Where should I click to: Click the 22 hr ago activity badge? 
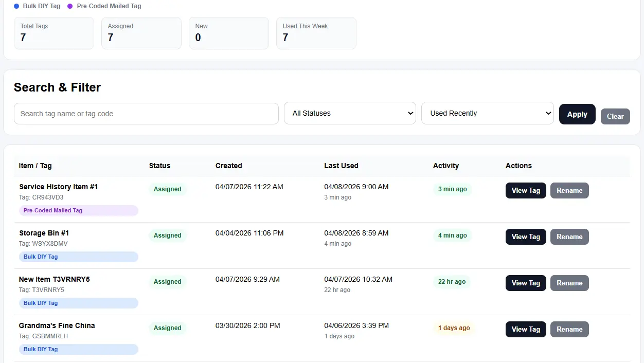pyautogui.click(x=452, y=282)
